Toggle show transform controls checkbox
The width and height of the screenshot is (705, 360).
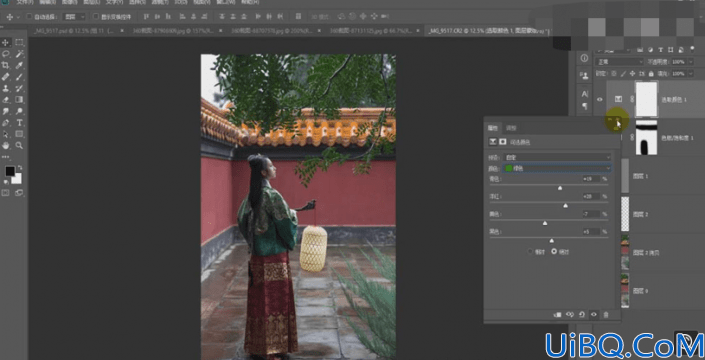pos(95,17)
